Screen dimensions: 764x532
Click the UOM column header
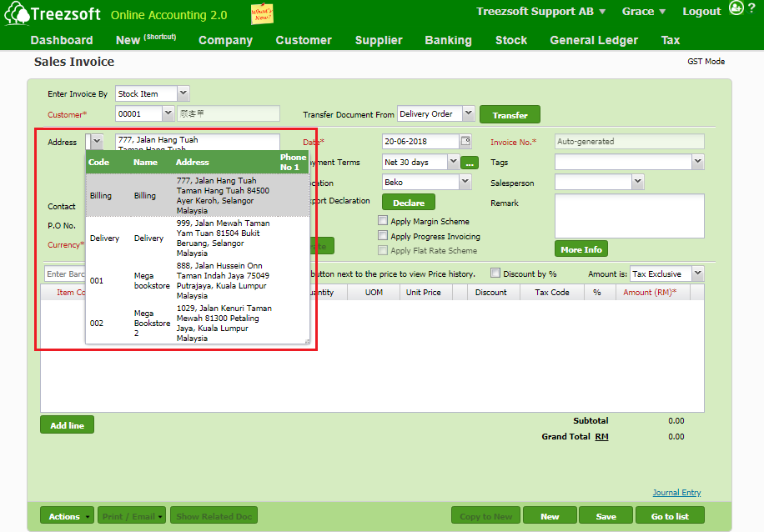[374, 292]
